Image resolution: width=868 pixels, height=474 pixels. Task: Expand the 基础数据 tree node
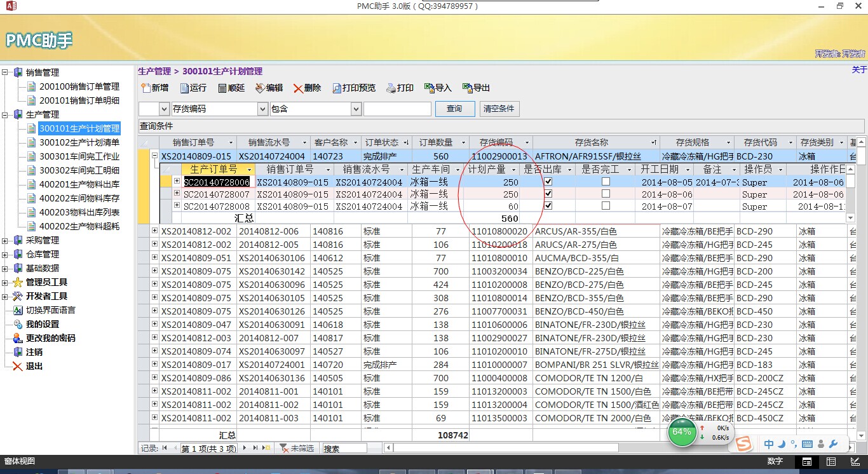(6, 268)
